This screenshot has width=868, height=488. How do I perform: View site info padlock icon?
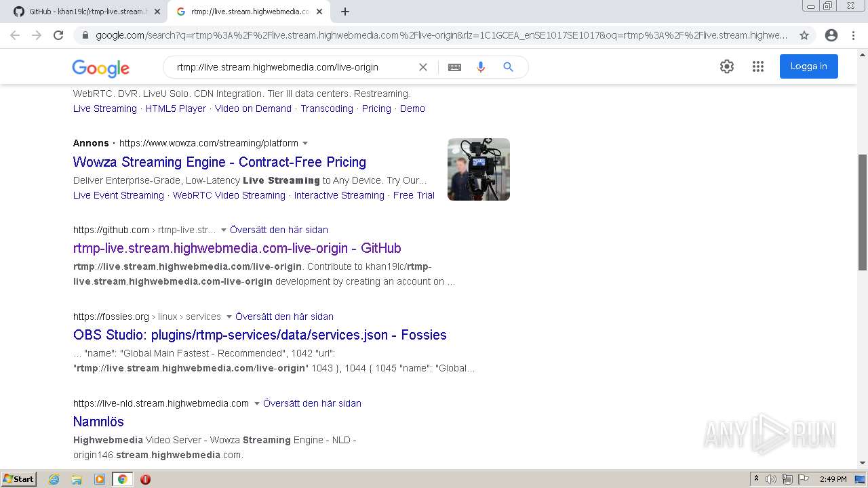tap(85, 35)
